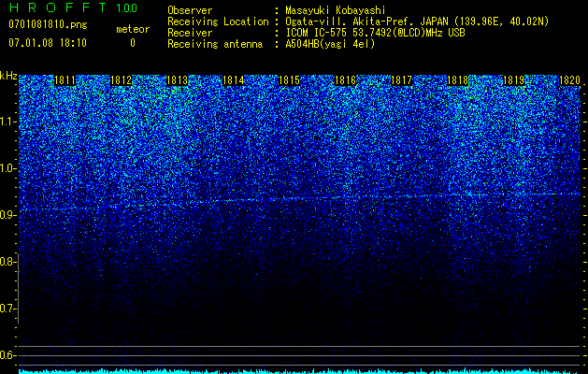Click the meteor count value 0
588x374 pixels.
tap(133, 43)
